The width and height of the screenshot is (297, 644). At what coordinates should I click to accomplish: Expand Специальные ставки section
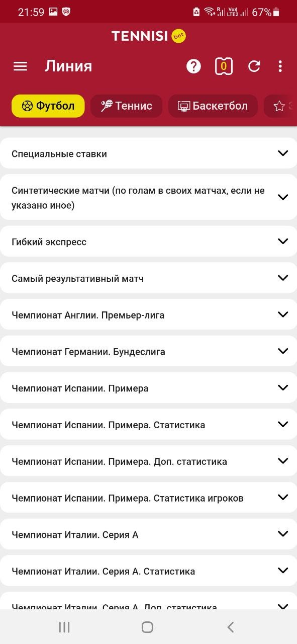148,153
